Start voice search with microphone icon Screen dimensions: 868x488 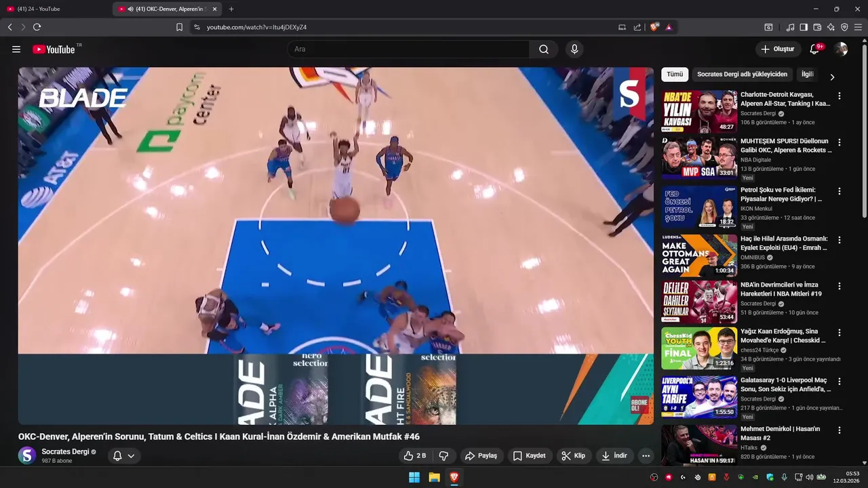tap(574, 49)
